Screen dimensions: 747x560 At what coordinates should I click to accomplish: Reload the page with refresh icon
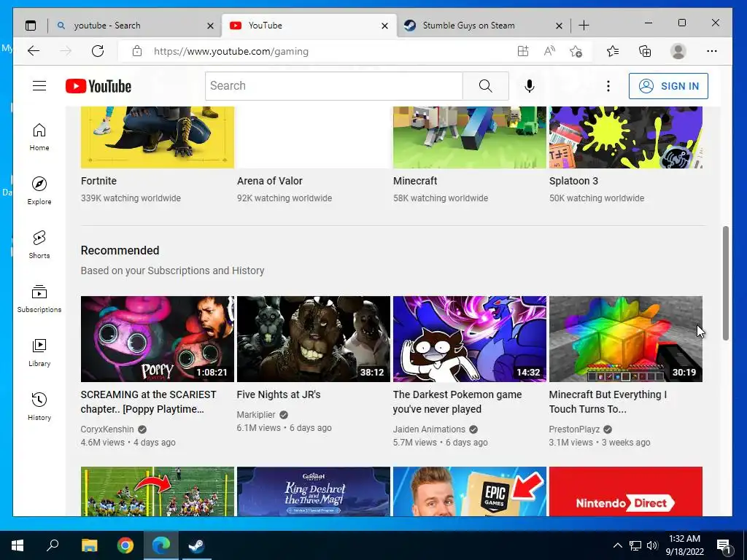coord(98,51)
